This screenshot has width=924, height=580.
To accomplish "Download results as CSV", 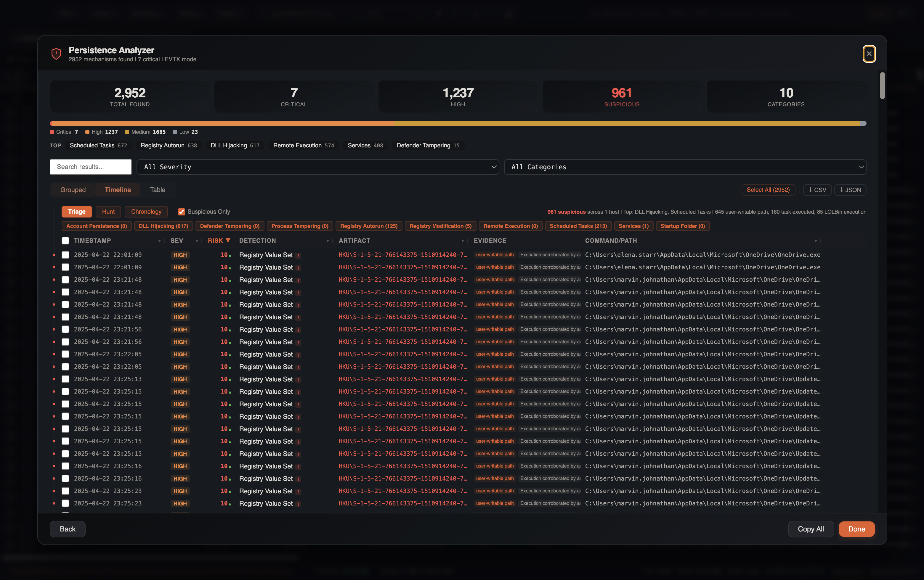I will 817,190.
